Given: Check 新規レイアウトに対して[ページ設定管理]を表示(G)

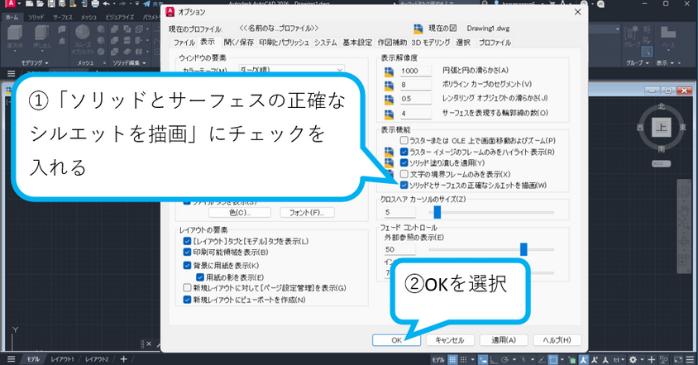Looking at the screenshot, I should coord(187,288).
